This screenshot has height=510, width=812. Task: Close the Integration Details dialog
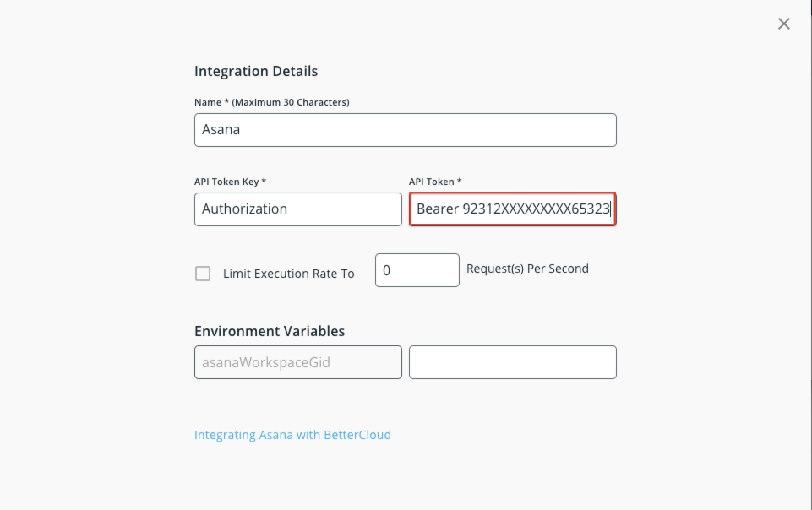pyautogui.click(x=783, y=24)
